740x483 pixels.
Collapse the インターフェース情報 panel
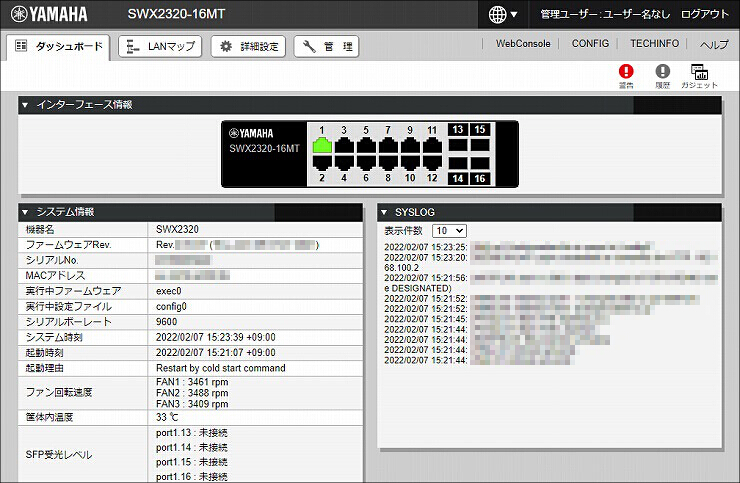click(x=25, y=105)
